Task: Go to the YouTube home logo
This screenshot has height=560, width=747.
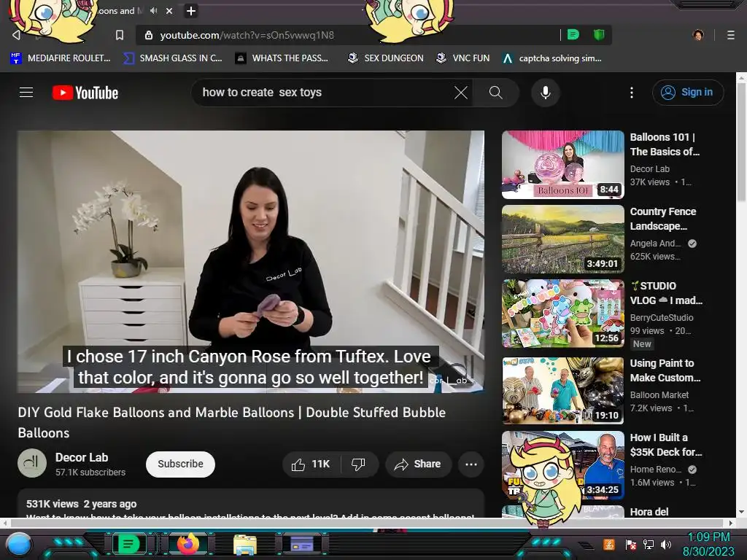Action: click(85, 93)
